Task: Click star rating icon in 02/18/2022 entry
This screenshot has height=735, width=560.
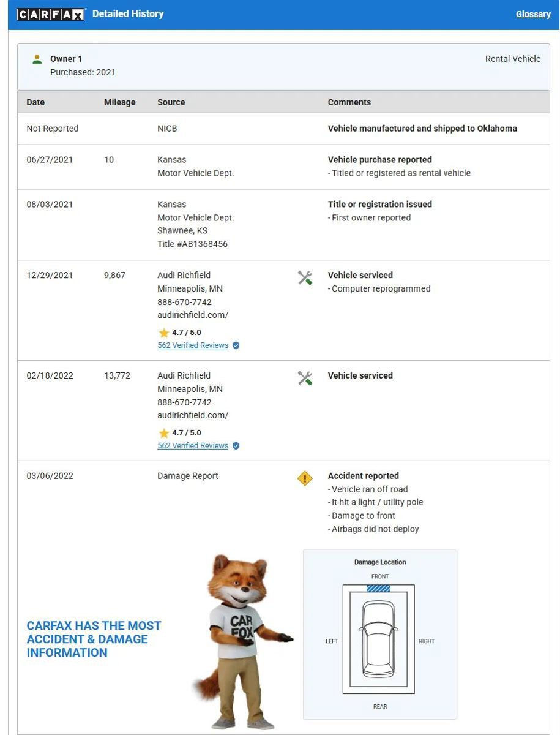Action: [164, 433]
